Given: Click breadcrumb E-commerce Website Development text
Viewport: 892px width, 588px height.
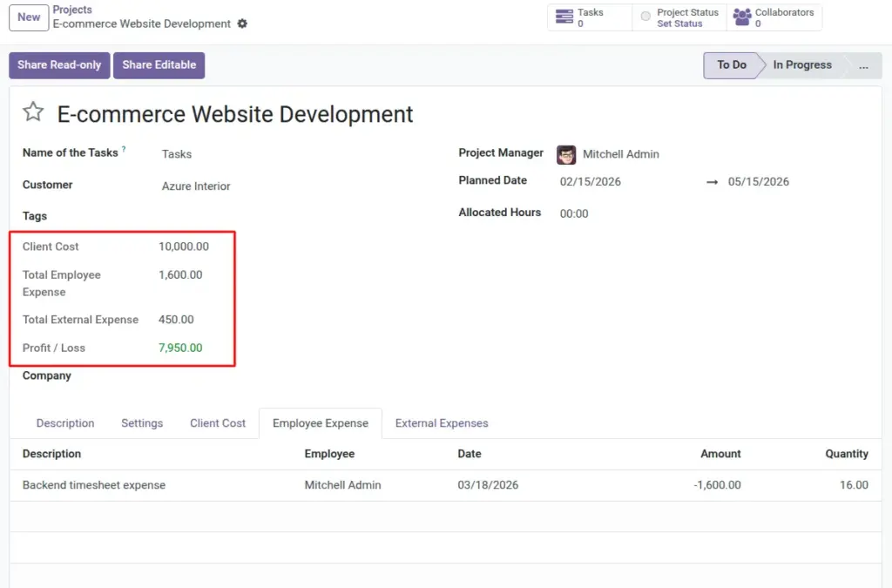Looking at the screenshot, I should [142, 24].
